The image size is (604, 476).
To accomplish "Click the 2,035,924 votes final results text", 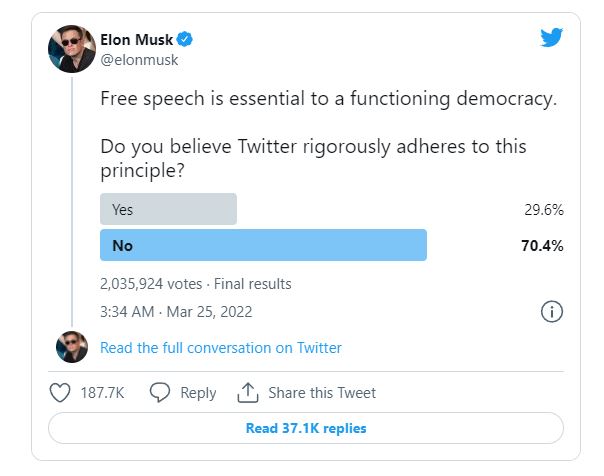I will pos(196,283).
